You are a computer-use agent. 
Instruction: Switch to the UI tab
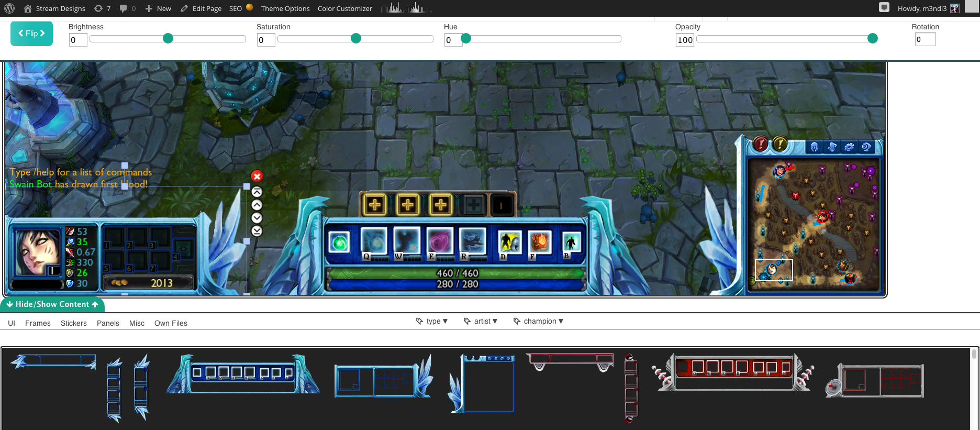[x=12, y=323]
